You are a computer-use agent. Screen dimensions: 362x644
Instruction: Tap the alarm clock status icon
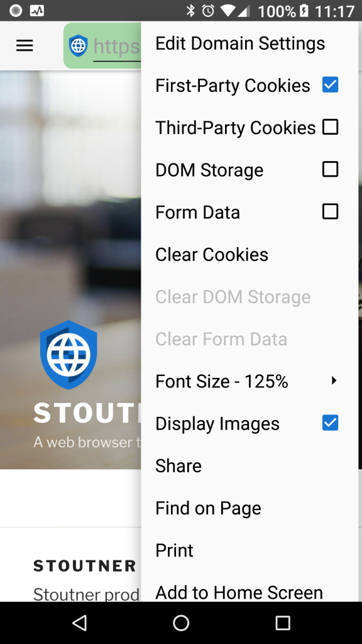point(209,11)
